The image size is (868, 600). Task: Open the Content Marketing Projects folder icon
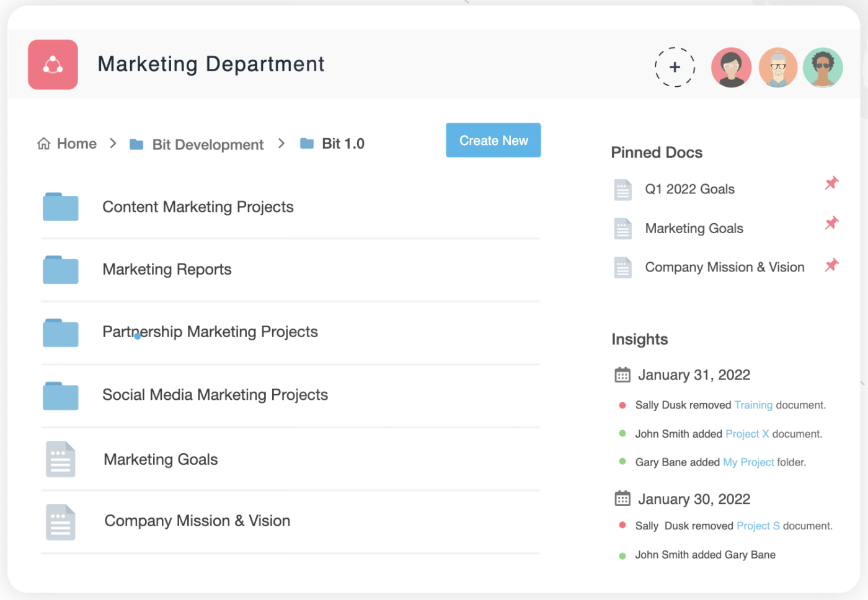coord(61,207)
